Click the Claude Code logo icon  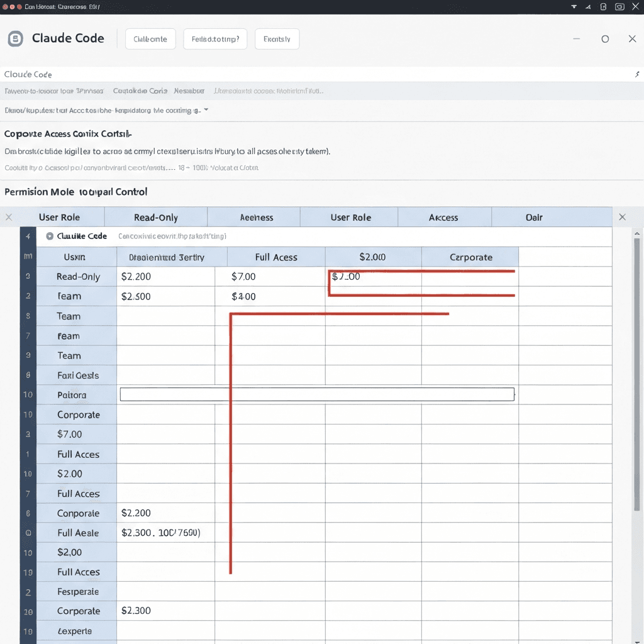coord(15,39)
